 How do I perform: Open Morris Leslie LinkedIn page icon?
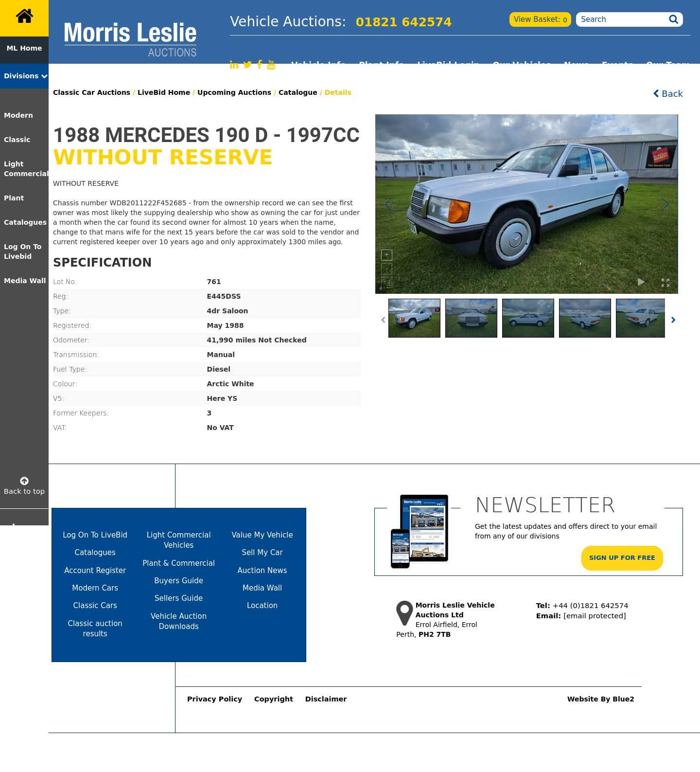pos(234,65)
